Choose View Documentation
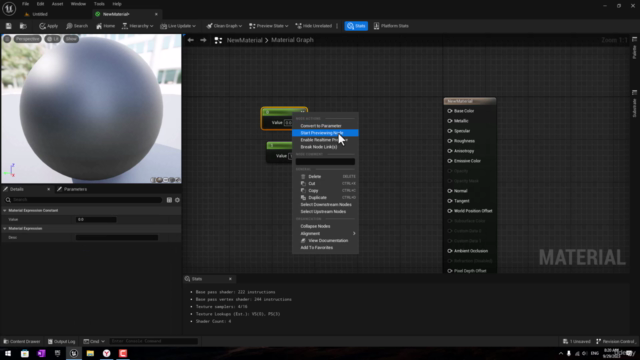The width and height of the screenshot is (640, 360). [325, 240]
